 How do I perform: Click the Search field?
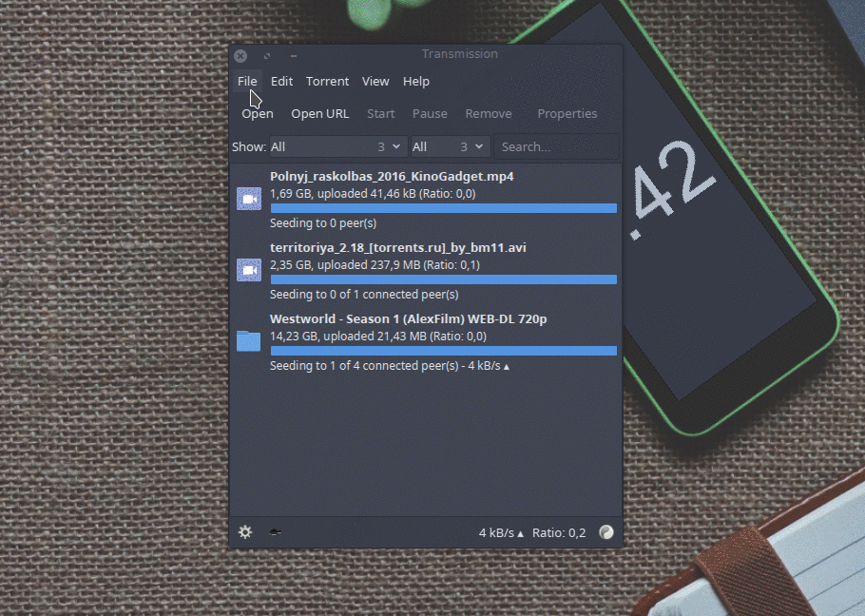[556, 146]
